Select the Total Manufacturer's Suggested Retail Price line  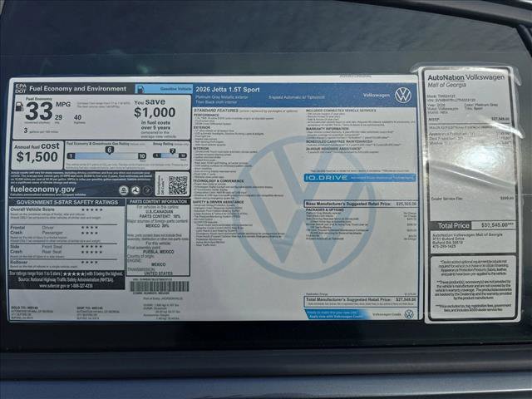pyautogui.click(x=361, y=300)
